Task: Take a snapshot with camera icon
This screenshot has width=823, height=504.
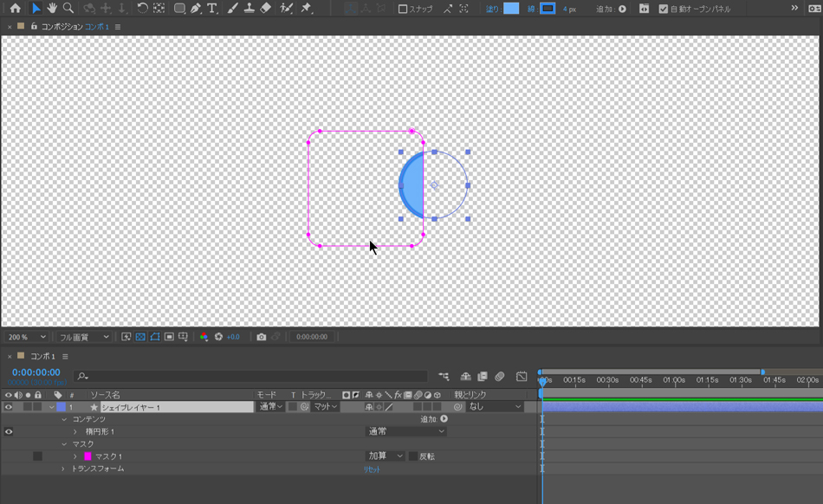Action: tap(262, 337)
